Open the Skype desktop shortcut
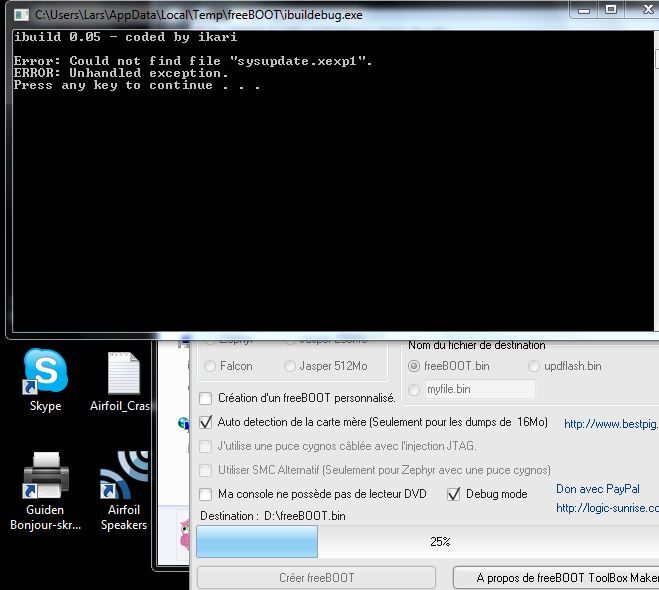This screenshot has width=659, height=590. pyautogui.click(x=45, y=372)
